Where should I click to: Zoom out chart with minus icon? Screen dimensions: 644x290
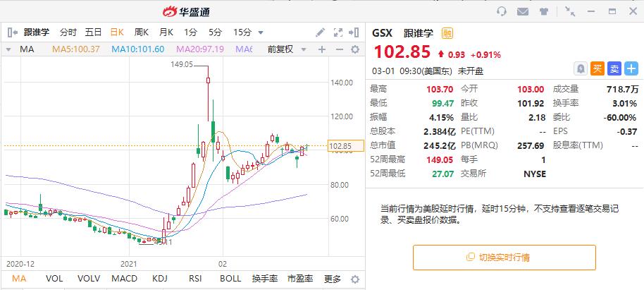point(339,49)
